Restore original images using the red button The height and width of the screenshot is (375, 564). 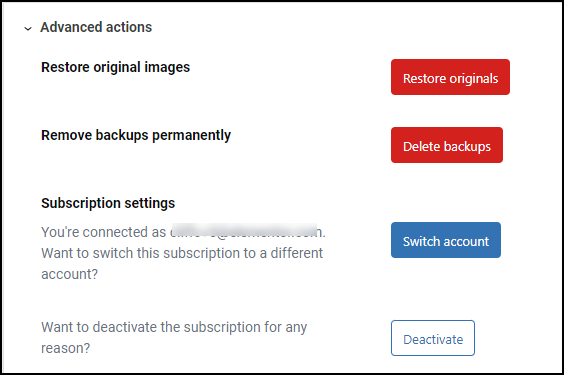(450, 77)
